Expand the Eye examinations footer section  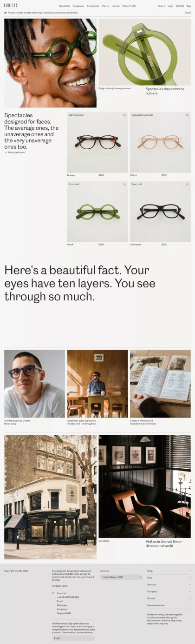[x=169, y=605]
